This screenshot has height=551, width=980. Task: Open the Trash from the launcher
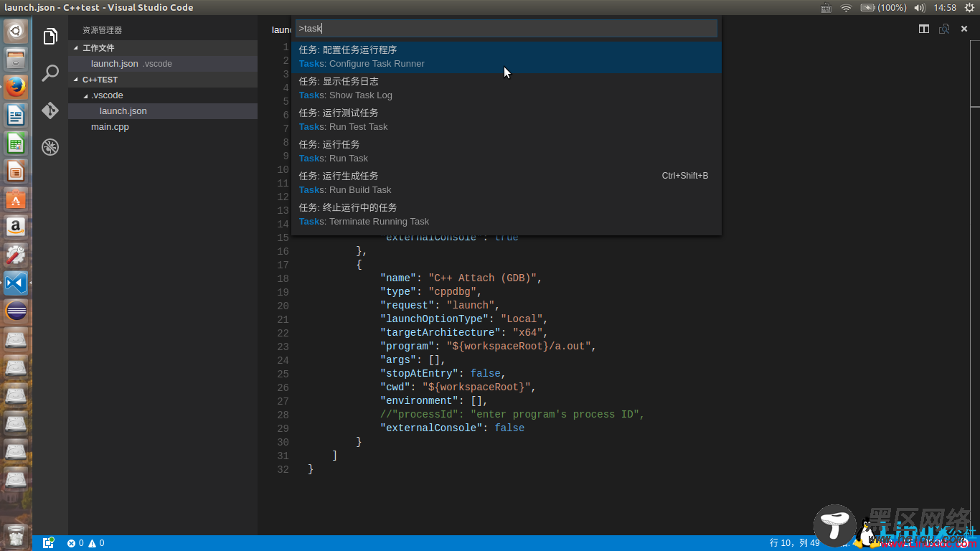[16, 535]
